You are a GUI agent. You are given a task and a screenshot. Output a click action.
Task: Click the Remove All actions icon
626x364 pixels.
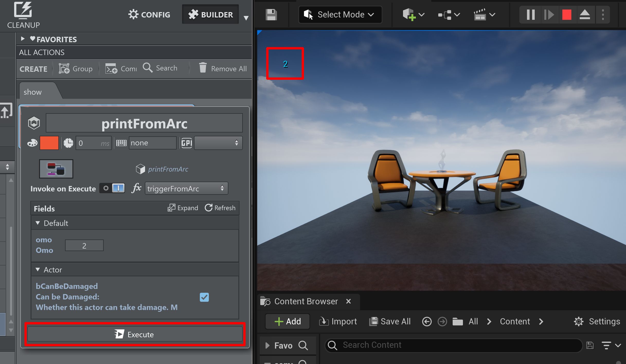pyautogui.click(x=202, y=68)
